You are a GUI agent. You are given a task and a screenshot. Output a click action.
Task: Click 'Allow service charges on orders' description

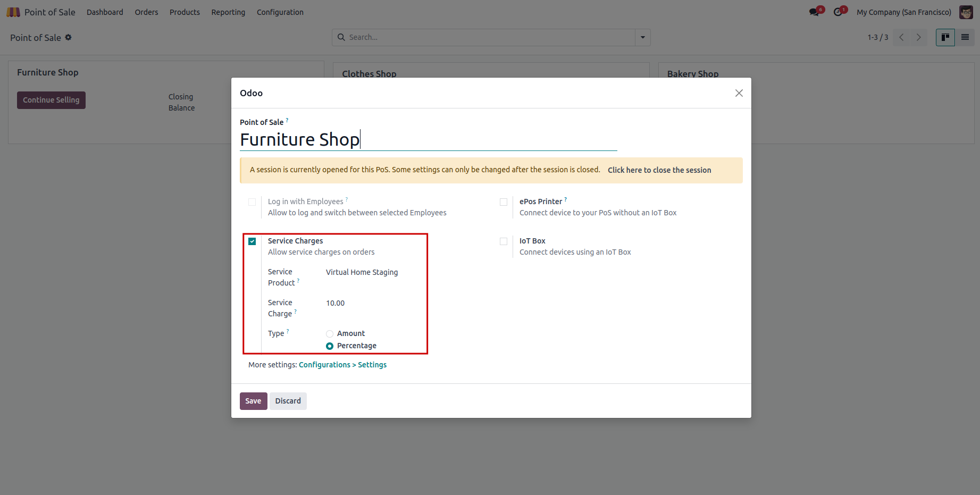tap(321, 252)
